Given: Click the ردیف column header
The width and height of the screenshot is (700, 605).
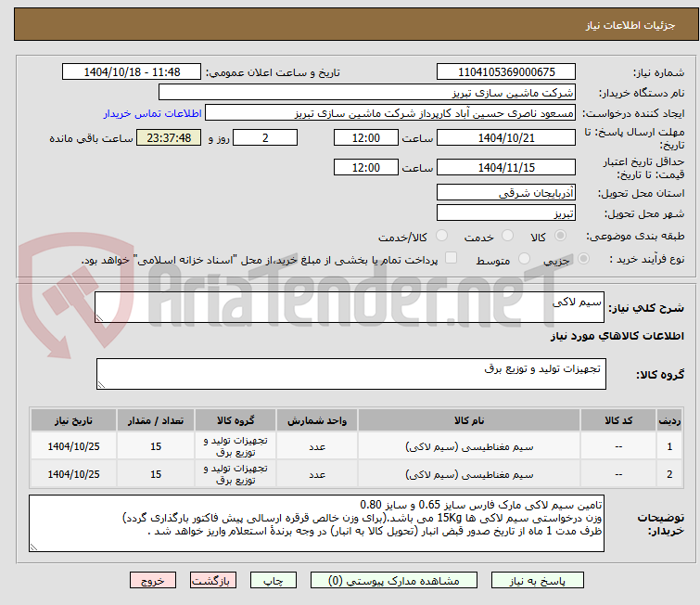Looking at the screenshot, I should (x=669, y=420).
